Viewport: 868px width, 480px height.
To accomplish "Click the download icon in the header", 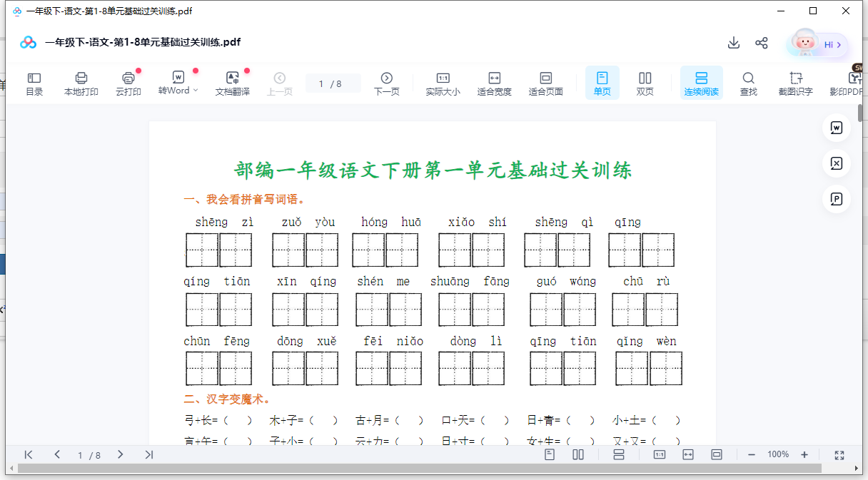I will click(x=733, y=43).
